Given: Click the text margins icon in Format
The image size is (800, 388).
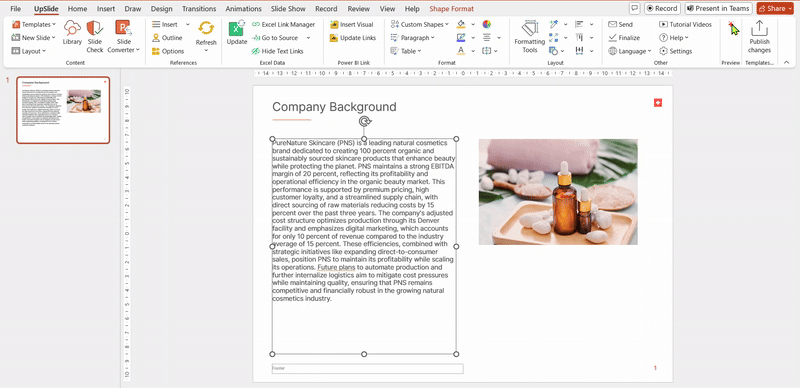Looking at the screenshot, I should [487, 51].
